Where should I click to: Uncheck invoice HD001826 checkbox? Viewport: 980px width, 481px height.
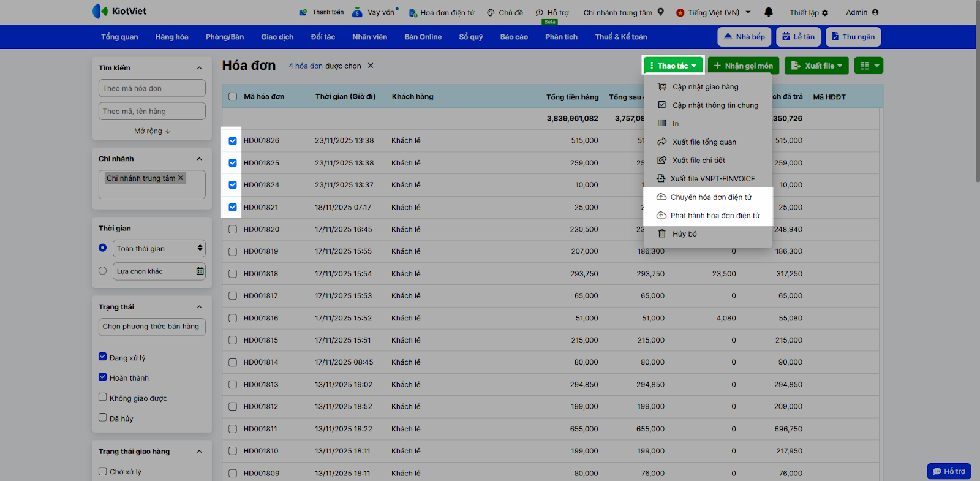pos(233,141)
